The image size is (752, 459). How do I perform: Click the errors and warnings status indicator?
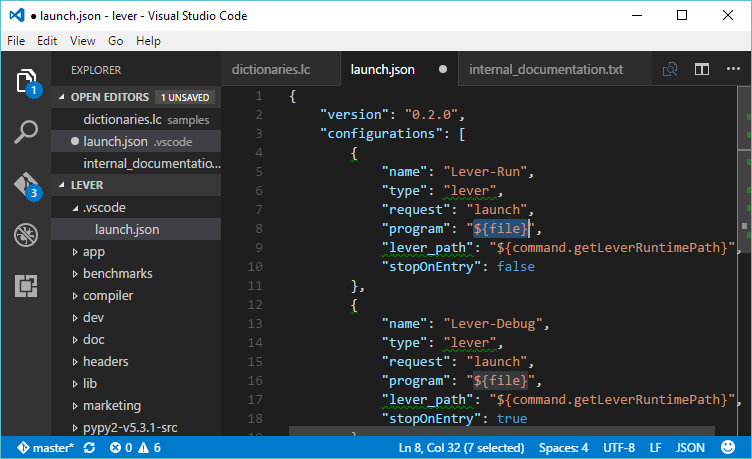[x=135, y=447]
